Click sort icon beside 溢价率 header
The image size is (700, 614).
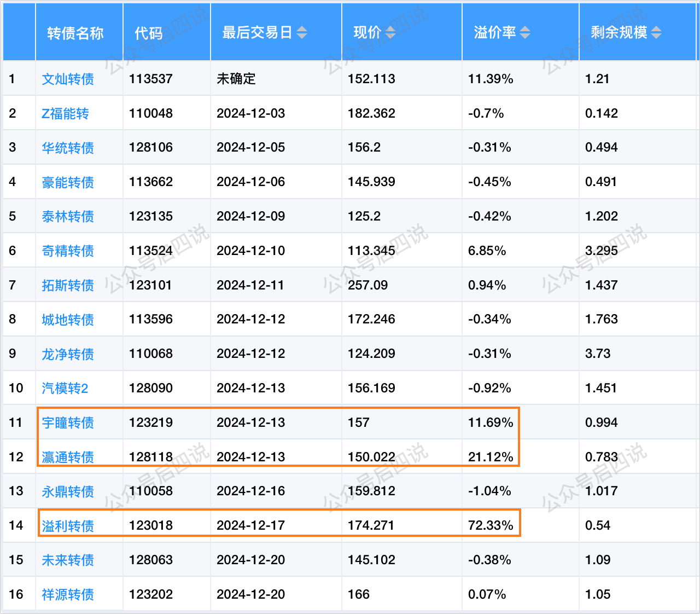[x=525, y=33]
